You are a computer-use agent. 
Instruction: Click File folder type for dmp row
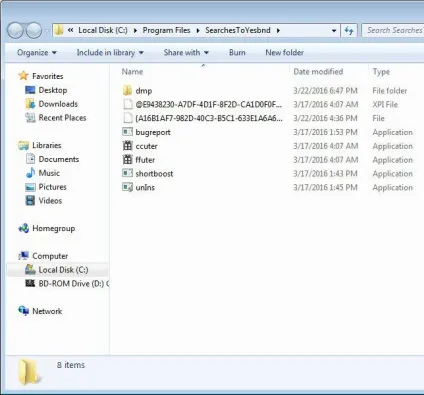pyautogui.click(x=389, y=91)
